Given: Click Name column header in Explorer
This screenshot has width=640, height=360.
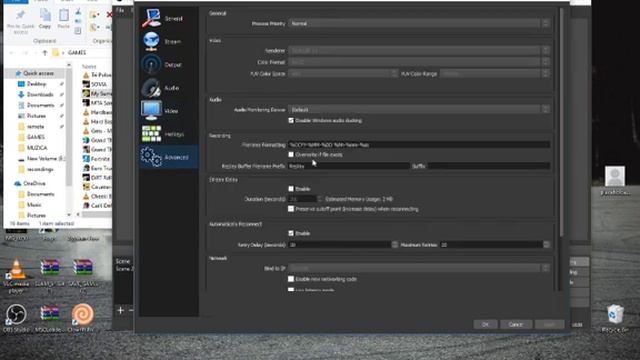Looking at the screenshot, I should [89, 66].
